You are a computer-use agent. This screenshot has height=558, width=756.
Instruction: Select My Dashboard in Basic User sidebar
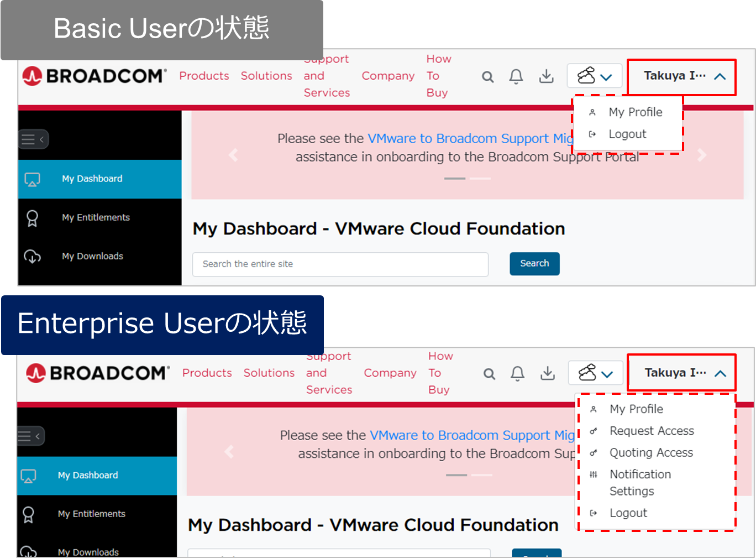[x=100, y=179]
